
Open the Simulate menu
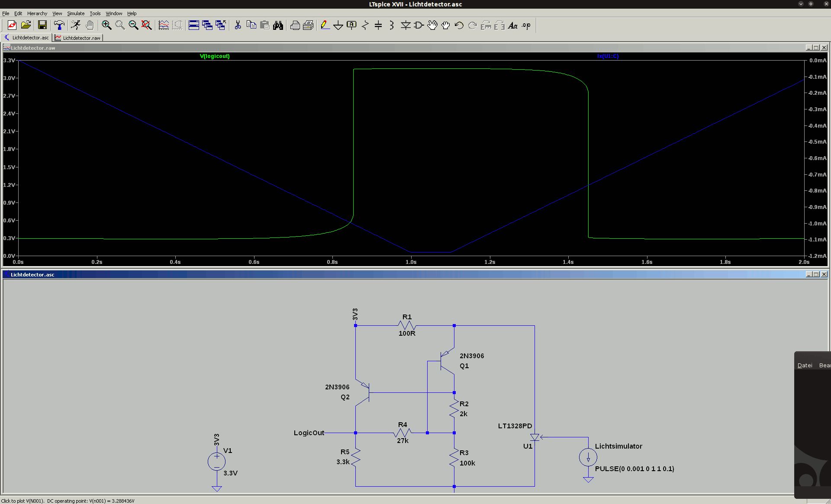pyautogui.click(x=75, y=13)
